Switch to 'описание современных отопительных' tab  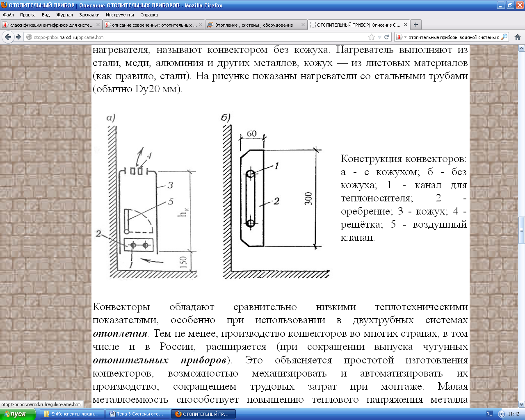pos(154,25)
